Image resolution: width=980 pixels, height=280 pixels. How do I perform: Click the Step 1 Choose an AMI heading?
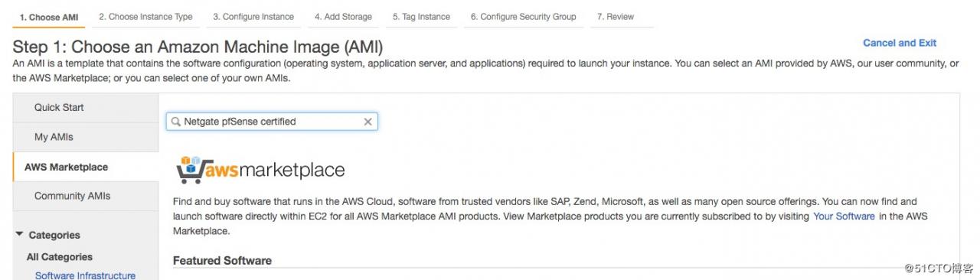198,47
